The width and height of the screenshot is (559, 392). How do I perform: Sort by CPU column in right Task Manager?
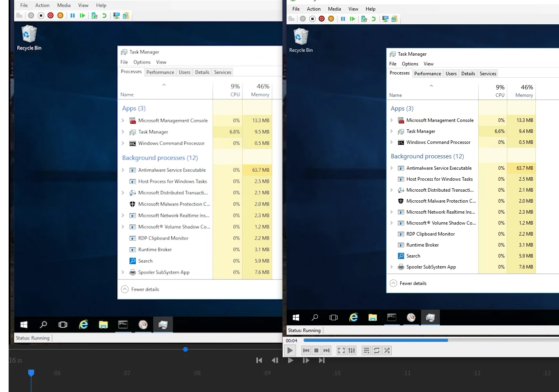pos(493,91)
